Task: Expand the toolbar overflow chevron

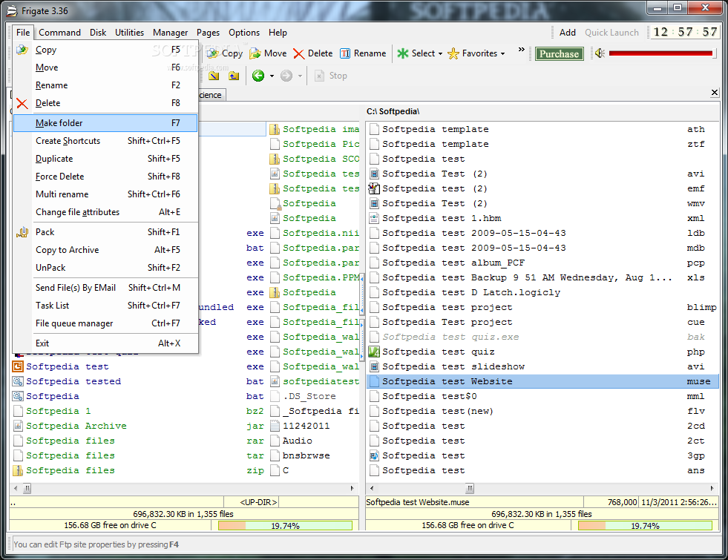Action: [522, 50]
